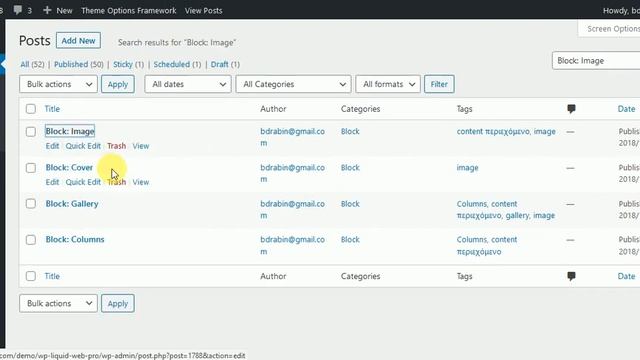The width and height of the screenshot is (640, 360).
Task: Sort by Date in table header
Action: click(x=626, y=109)
